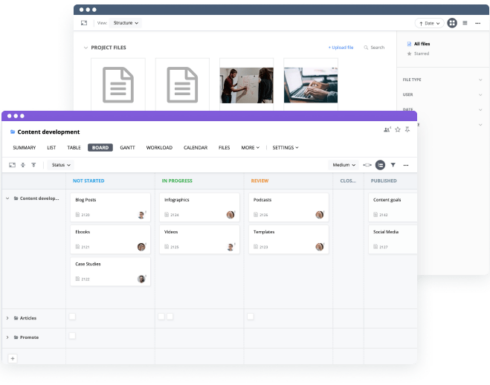The width and height of the screenshot is (490, 385).
Task: Open the Structure view dropdown
Action: [125, 23]
